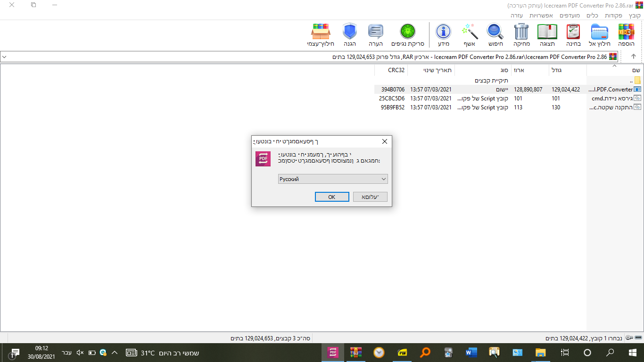The image size is (644, 362).
Task: Click the CRC value 394B0706
Action: tap(393, 90)
